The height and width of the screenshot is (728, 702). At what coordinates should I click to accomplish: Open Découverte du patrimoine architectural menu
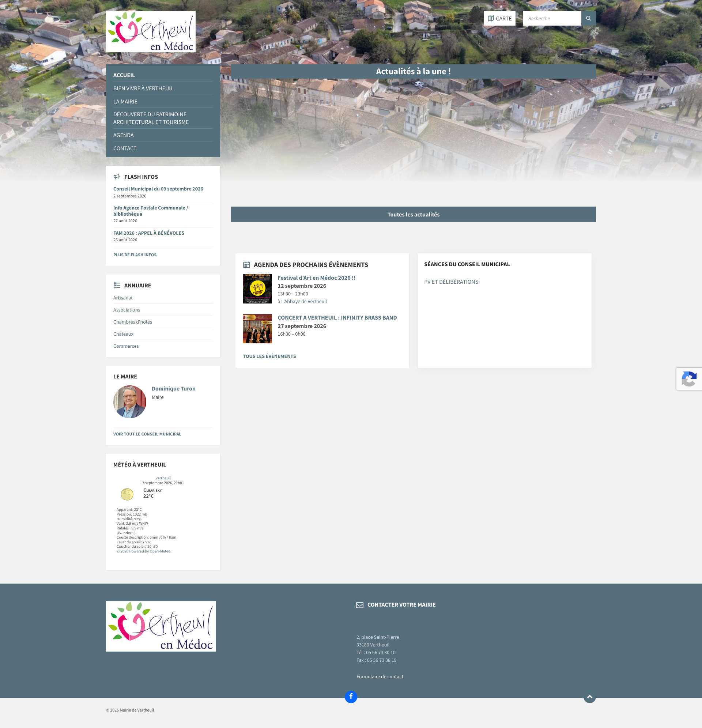pos(151,118)
